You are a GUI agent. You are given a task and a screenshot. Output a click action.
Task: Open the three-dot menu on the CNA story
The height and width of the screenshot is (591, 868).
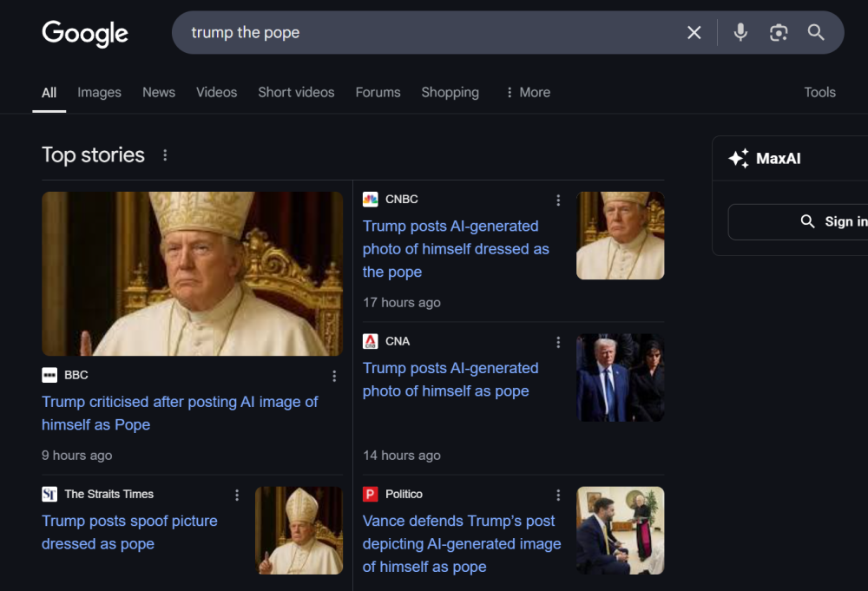558,342
